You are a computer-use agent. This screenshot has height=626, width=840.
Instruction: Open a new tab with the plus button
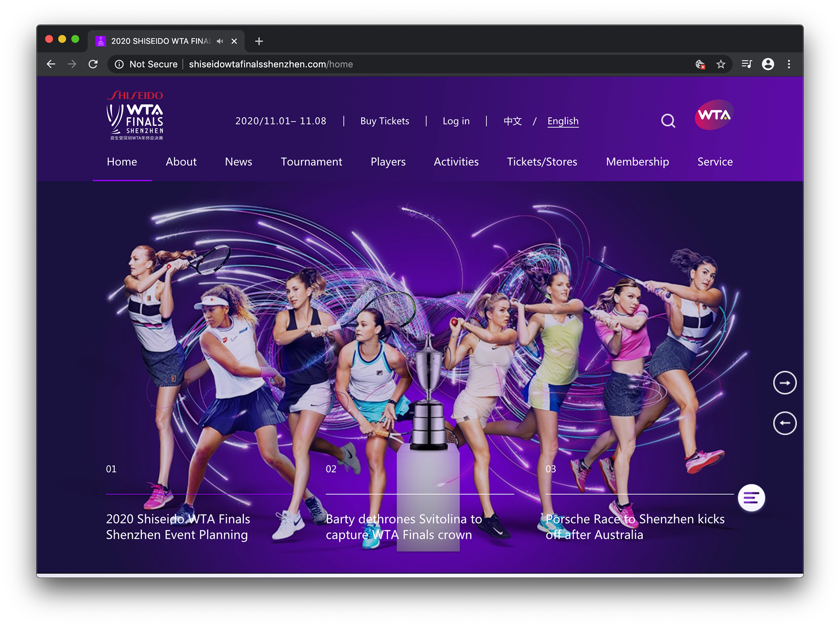point(259,41)
